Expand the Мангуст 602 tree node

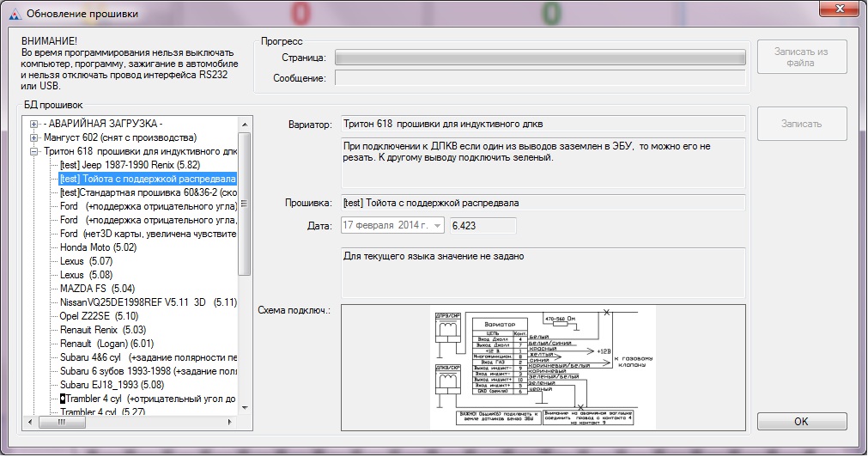coord(34,137)
